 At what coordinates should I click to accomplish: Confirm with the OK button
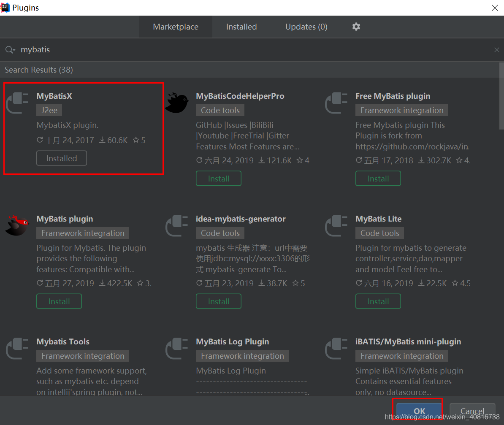click(x=419, y=411)
